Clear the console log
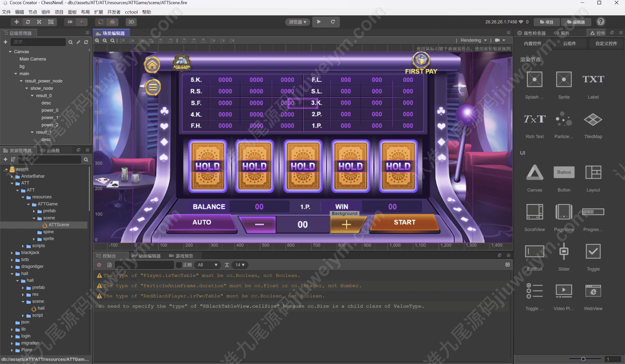This screenshot has height=364, width=625. (99, 265)
